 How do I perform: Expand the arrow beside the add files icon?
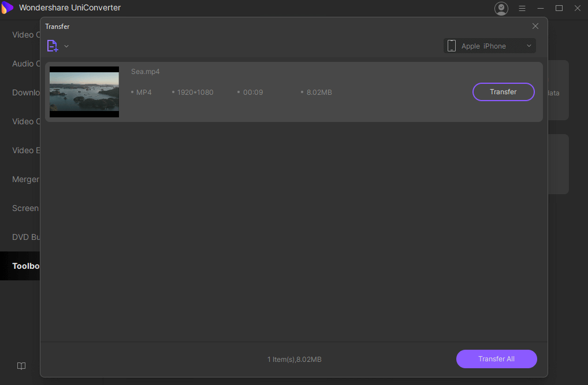(x=66, y=46)
